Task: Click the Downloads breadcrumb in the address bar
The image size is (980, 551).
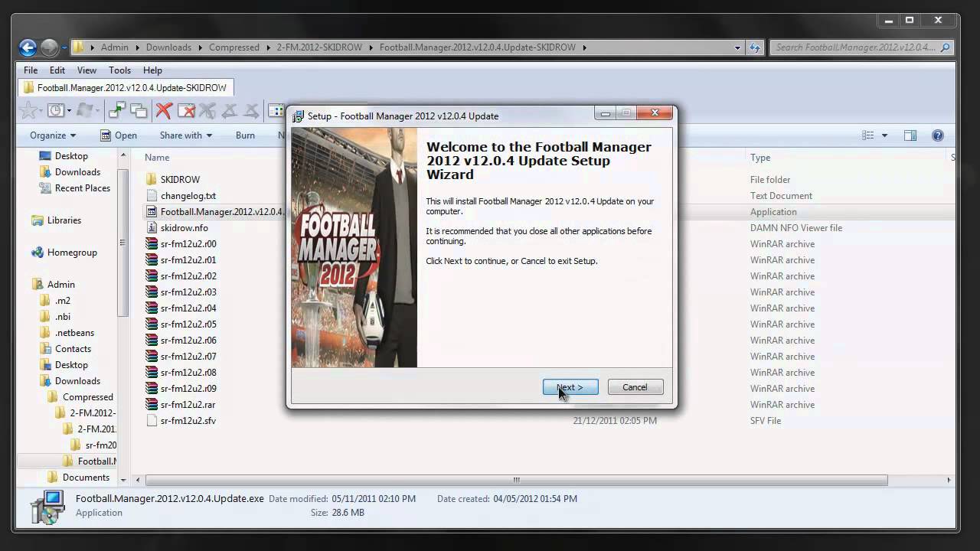Action: (168, 47)
